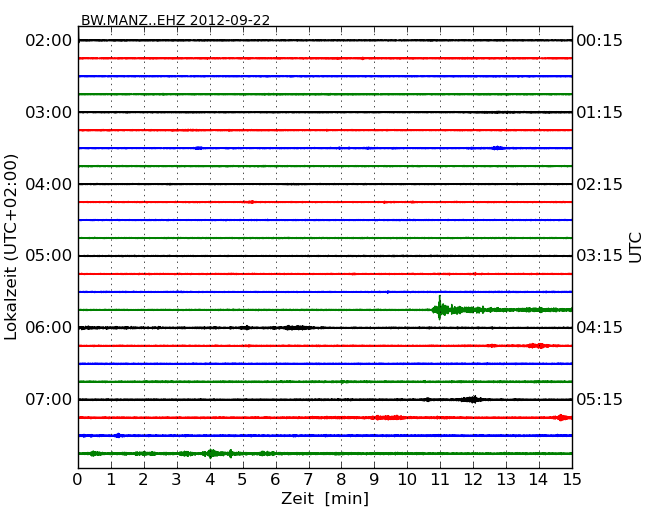Select the 06:00 local time tick label
Viewport: 650px width, 520px height.
[x=49, y=328]
